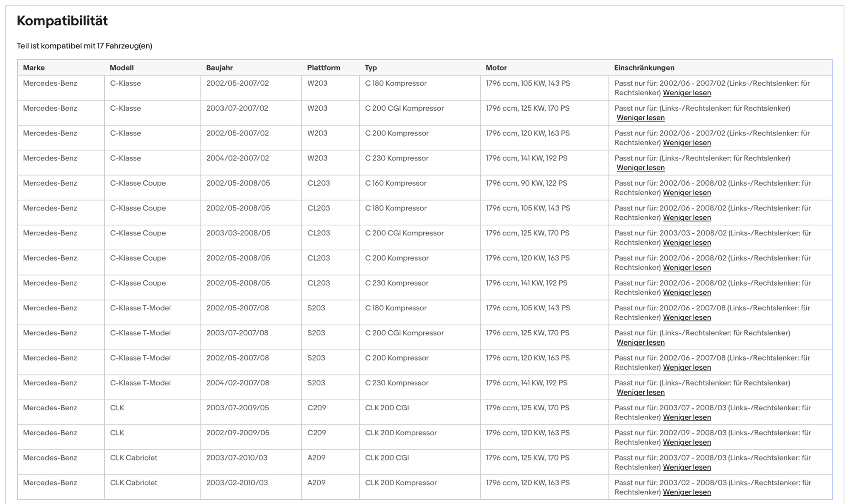The width and height of the screenshot is (849, 504).
Task: Click 'Weniger lesen' for CLK Cabriolet 200 CGI
Action: 687,467
